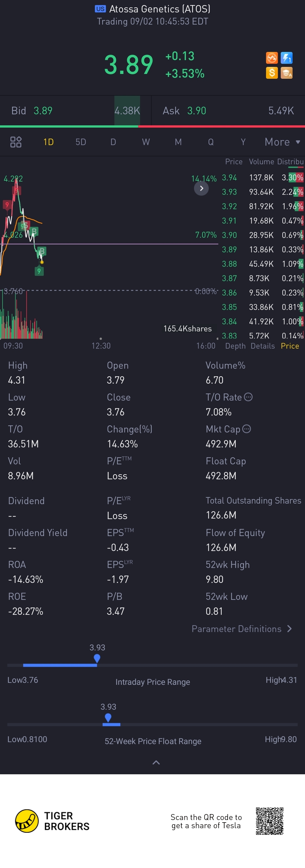Image resolution: width=305 pixels, height=868 pixels.
Task: Open the chart layout grid icon
Action: pos(16,142)
